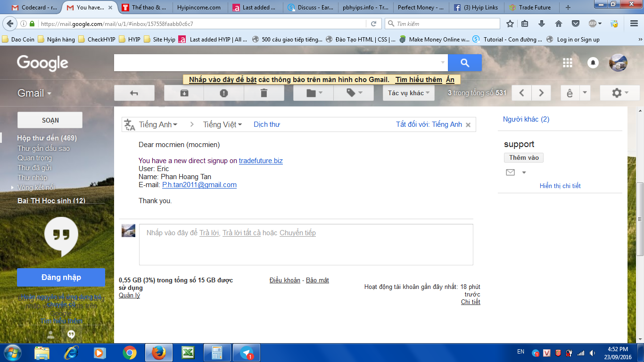Viewport: 644px width, 362px height.
Task: Click the P.h.tan2011@gmail.com email address
Action: click(199, 185)
